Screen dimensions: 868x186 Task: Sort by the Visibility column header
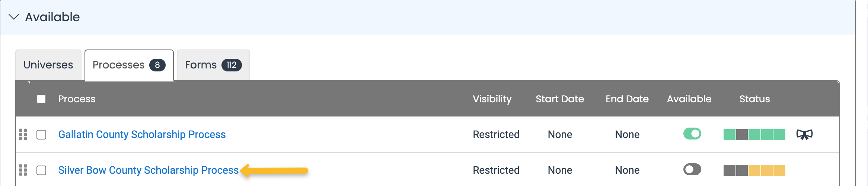pos(492,99)
